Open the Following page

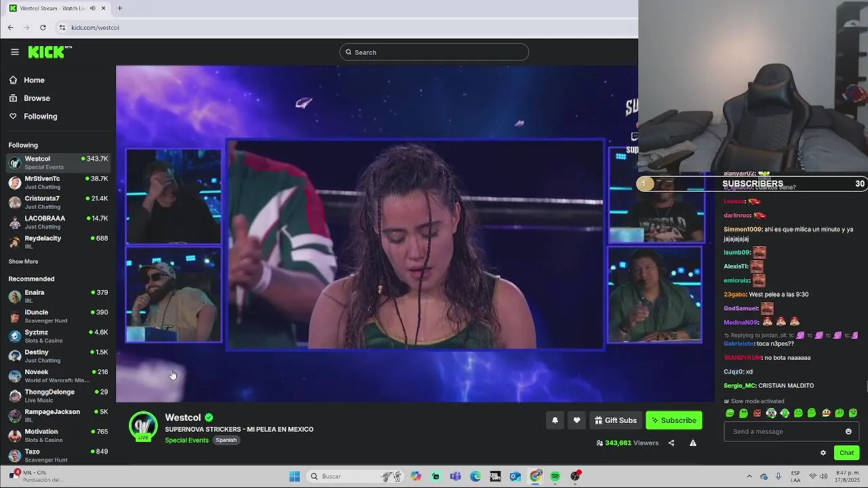pos(58,117)
